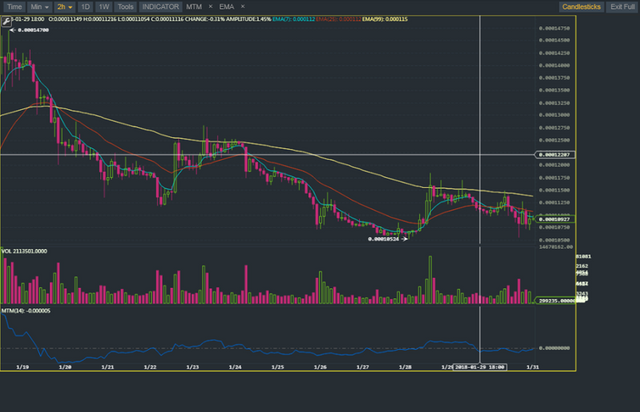The width and height of the screenshot is (640, 412).
Task: Click the 0.00014750 price axis label
Action: click(555, 28)
